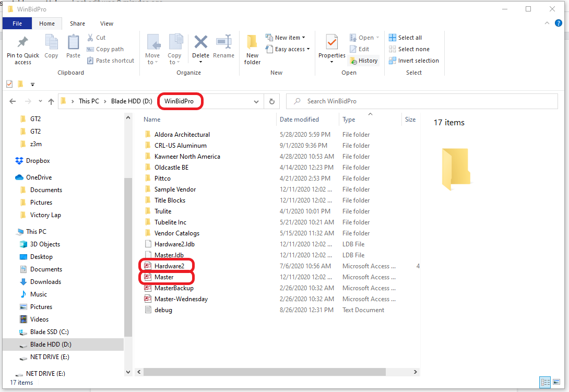Screen dimensions: 569x392
Task: Go up one folder level with arrow
Action: [x=51, y=102]
